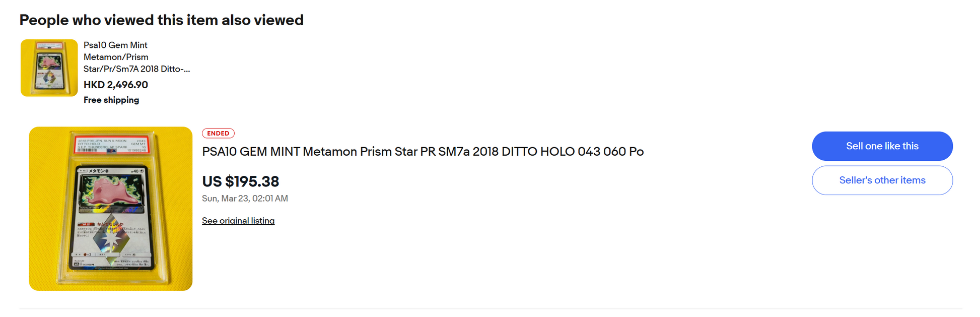The image size is (980, 317).
Task: Click the "People who viewed this item" heading
Action: pyautogui.click(x=161, y=20)
